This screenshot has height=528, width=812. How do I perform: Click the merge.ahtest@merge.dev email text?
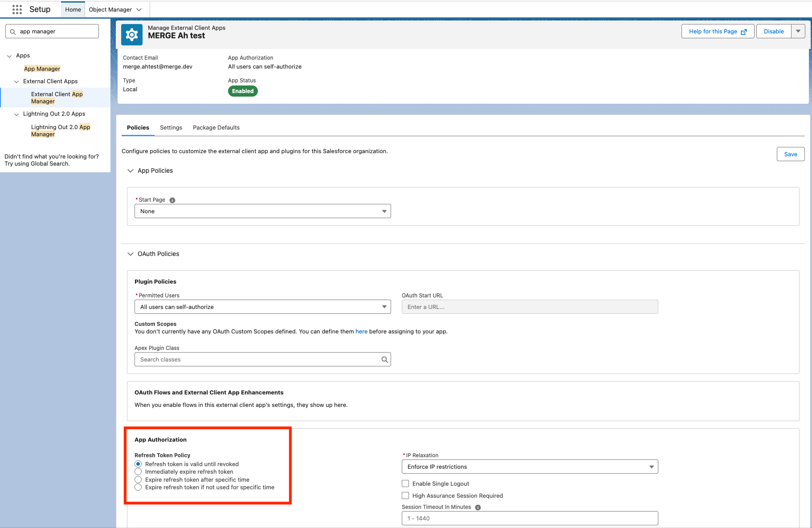tap(158, 67)
